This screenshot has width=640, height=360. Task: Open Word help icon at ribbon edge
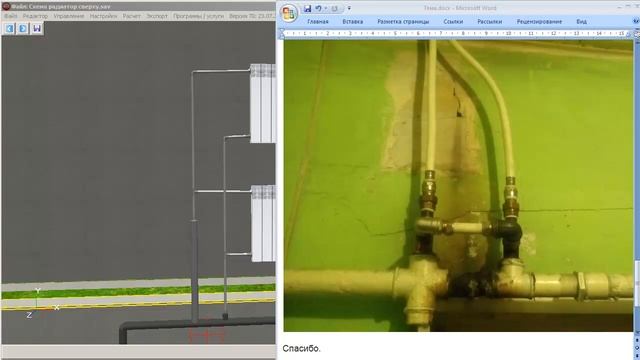636,21
